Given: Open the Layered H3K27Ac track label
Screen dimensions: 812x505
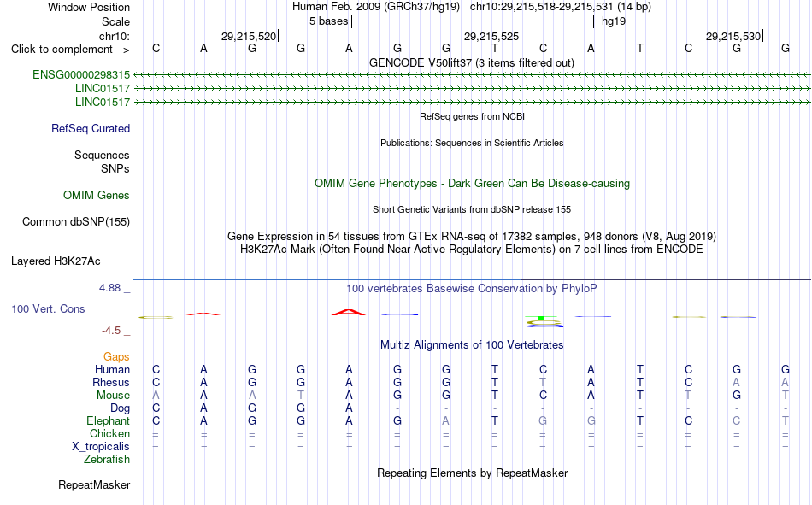Looking at the screenshot, I should pos(56,261).
